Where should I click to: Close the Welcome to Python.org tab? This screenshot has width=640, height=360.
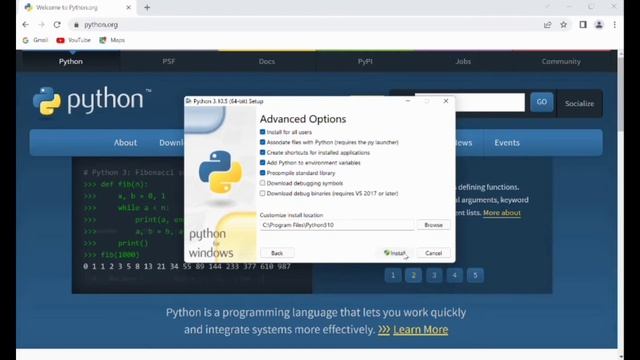tap(129, 7)
